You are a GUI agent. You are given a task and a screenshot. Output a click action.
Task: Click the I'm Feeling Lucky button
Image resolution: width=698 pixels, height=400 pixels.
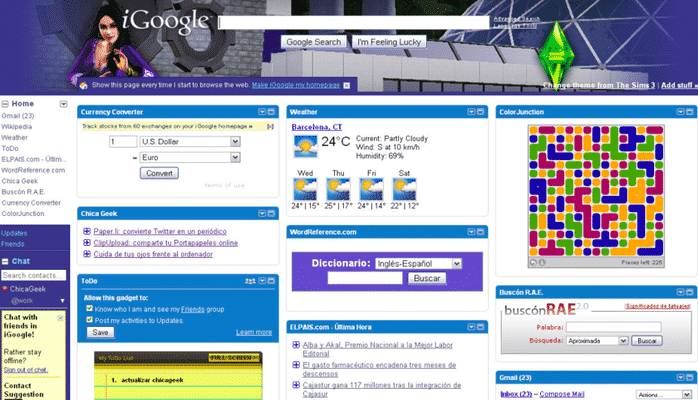coord(389,43)
